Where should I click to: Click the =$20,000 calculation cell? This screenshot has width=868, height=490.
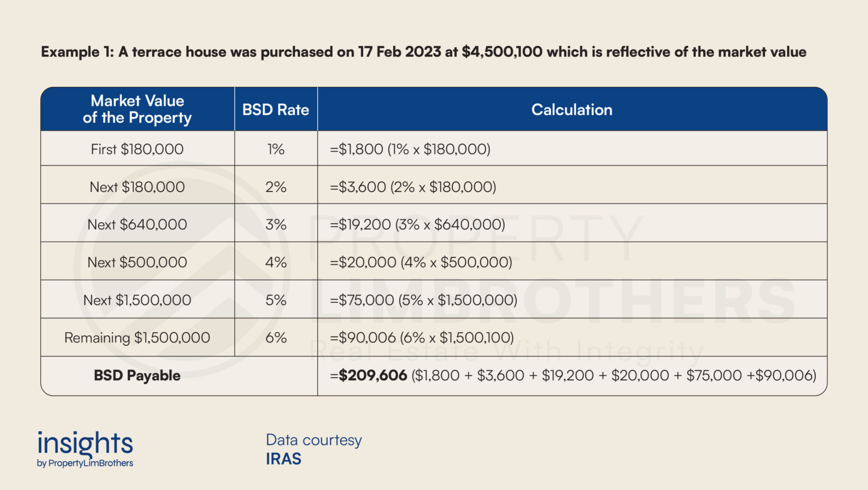tap(572, 262)
